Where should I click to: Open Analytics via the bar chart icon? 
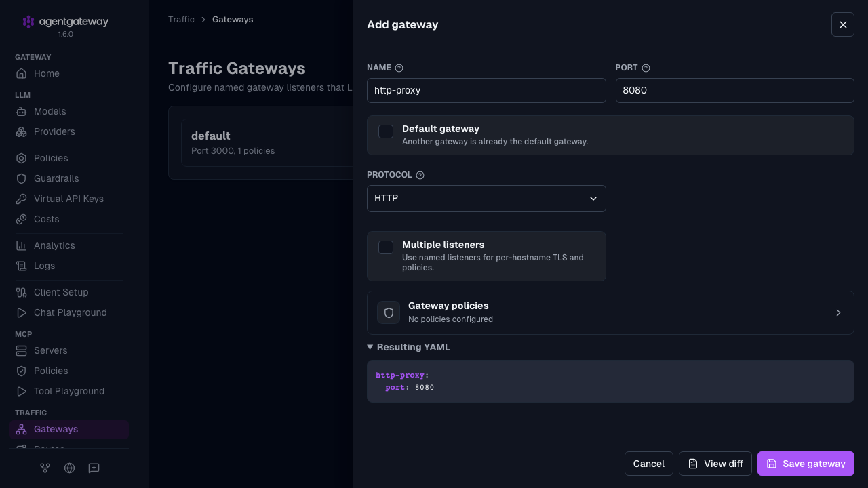22,245
